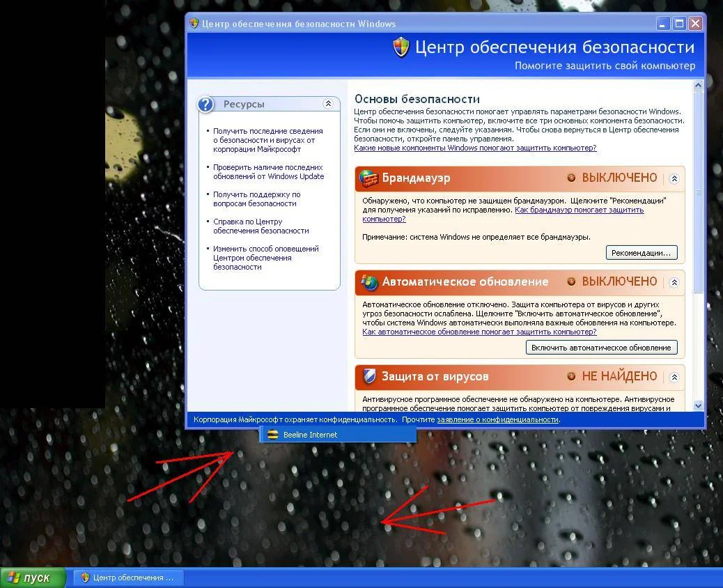Click the title bar shield icon
Viewport: 723px width, 588px height.
coord(194,23)
